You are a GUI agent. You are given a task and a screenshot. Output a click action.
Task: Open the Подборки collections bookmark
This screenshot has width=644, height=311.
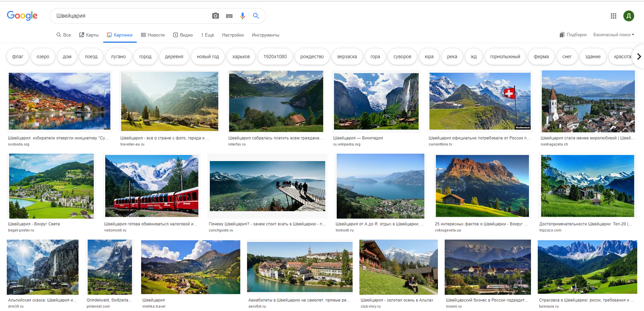[x=573, y=35]
